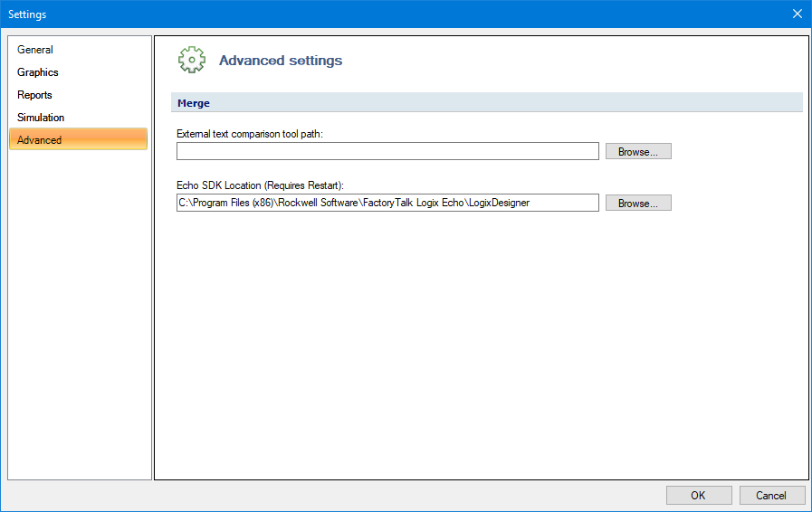Click the Merge section header bar
Image resolution: width=812 pixels, height=512 pixels.
point(487,102)
